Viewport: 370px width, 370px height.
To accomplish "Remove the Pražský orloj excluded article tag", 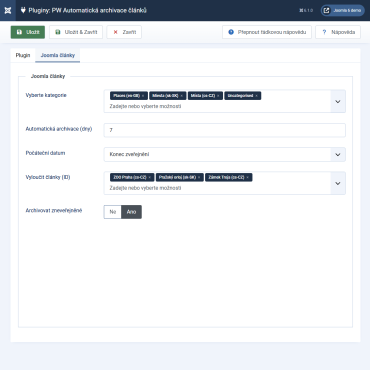I will [x=199, y=177].
